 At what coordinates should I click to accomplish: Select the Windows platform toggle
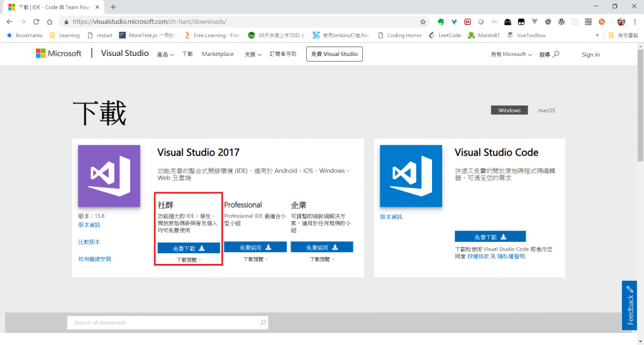[x=509, y=111]
